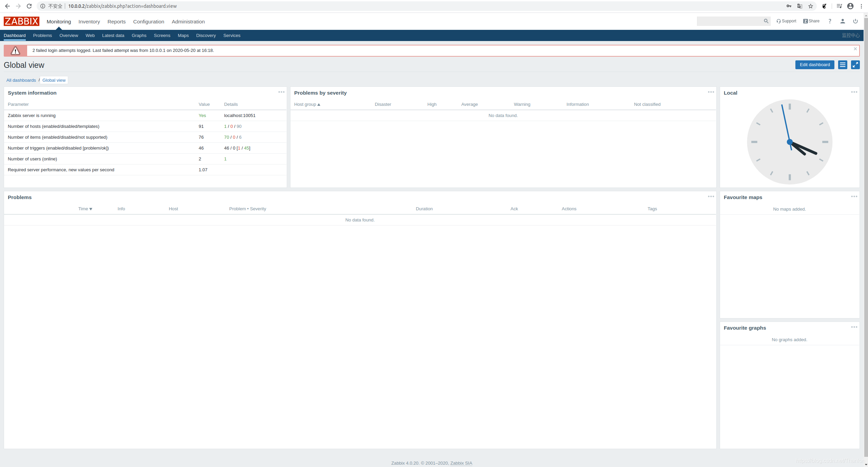Click the Zabbix logo
The width and height of the screenshot is (868, 467).
pos(21,21)
